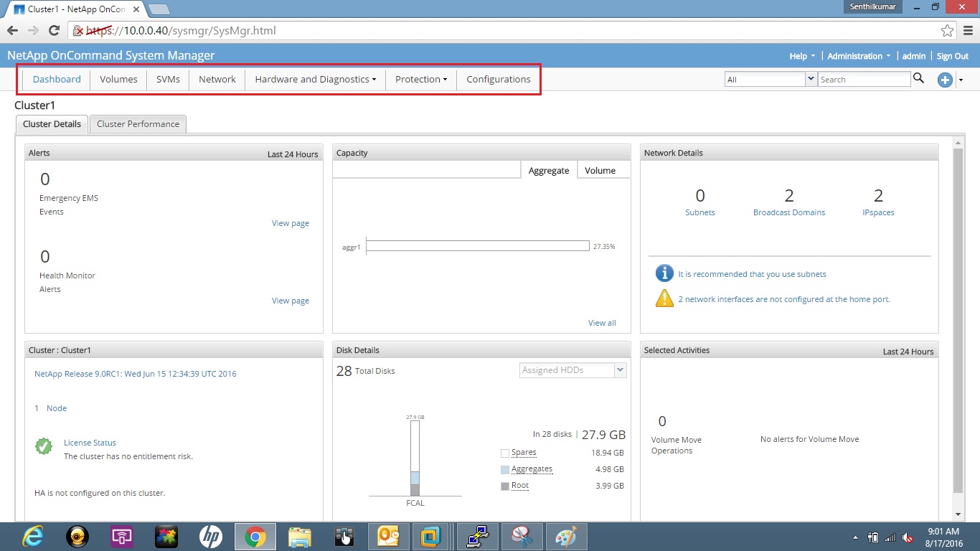Viewport: 980px width, 551px height.
Task: Click the warning icon about unconfigured network interfaces
Action: [664, 298]
